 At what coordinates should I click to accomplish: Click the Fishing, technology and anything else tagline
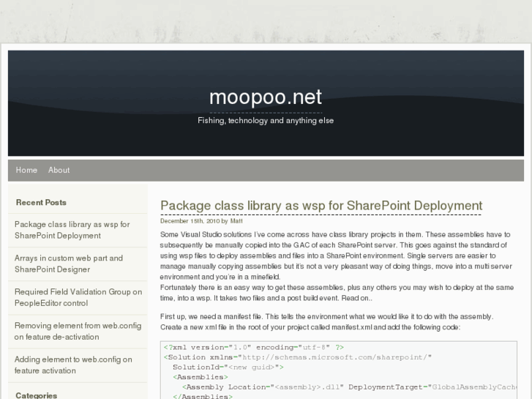pyautogui.click(x=265, y=120)
